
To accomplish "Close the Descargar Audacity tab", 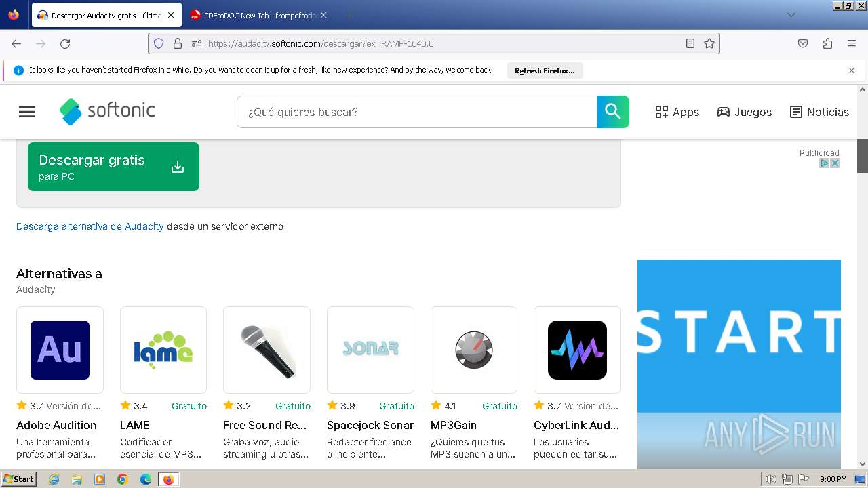I will pos(171,15).
